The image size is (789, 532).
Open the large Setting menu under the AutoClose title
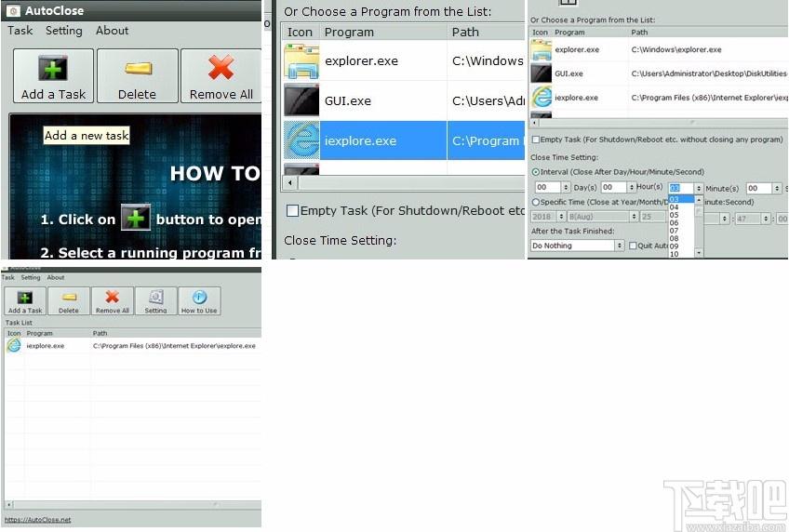[64, 31]
